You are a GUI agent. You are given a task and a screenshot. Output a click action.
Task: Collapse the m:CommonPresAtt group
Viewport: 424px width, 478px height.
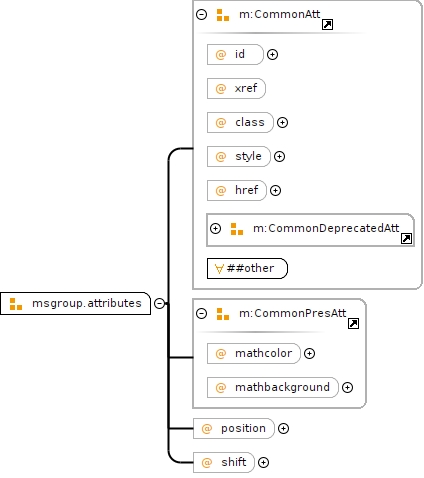click(202, 314)
